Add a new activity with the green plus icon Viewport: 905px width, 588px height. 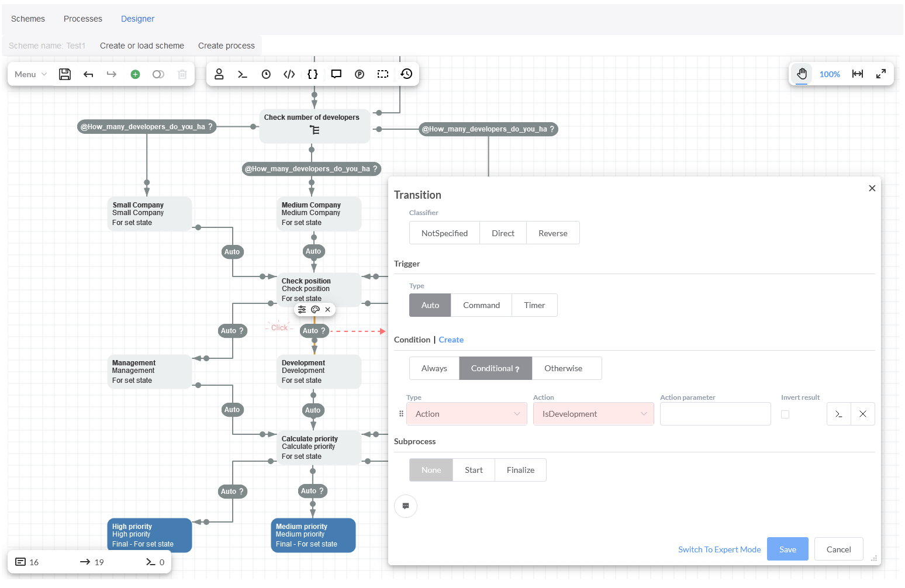(x=135, y=74)
